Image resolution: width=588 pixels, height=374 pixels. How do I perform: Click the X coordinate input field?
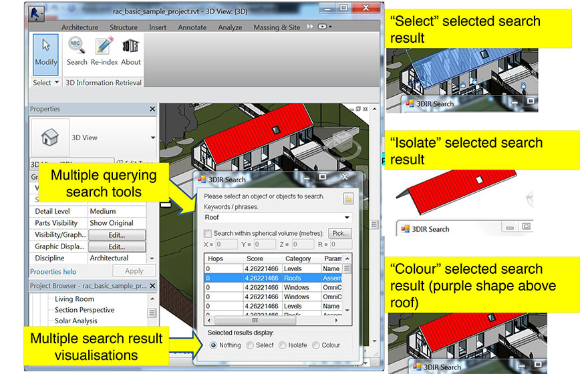(x=226, y=244)
